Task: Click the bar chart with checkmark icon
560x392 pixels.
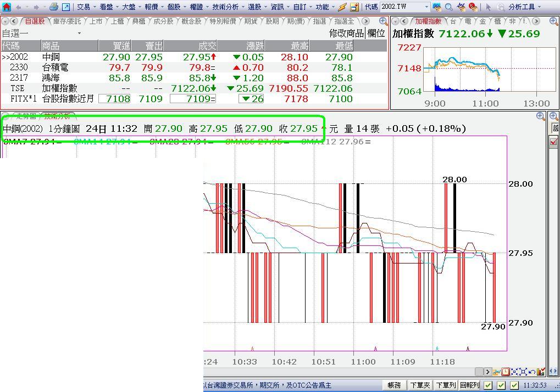Action: 541,372
